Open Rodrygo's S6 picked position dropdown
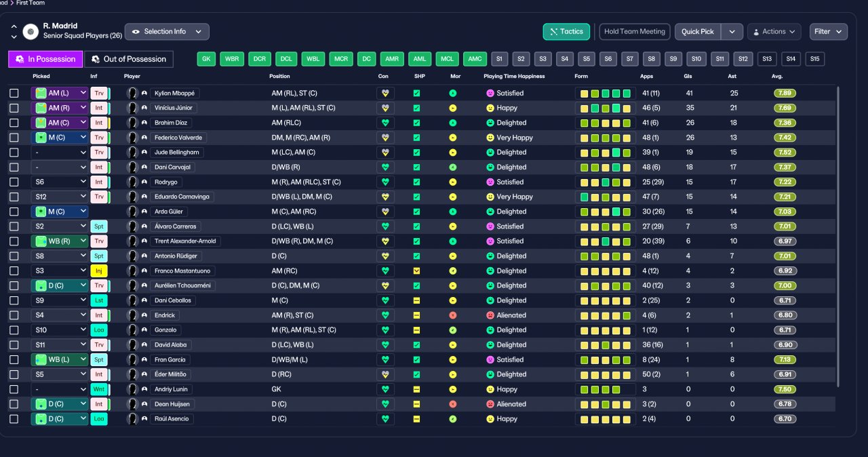The height and width of the screenshot is (457, 868). pos(60,182)
